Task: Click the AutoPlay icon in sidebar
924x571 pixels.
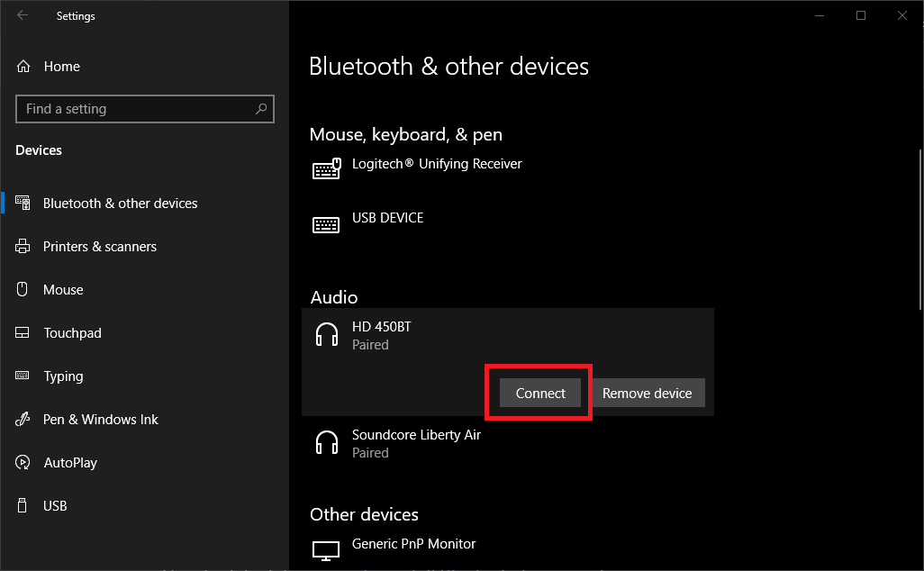Action: coord(23,463)
